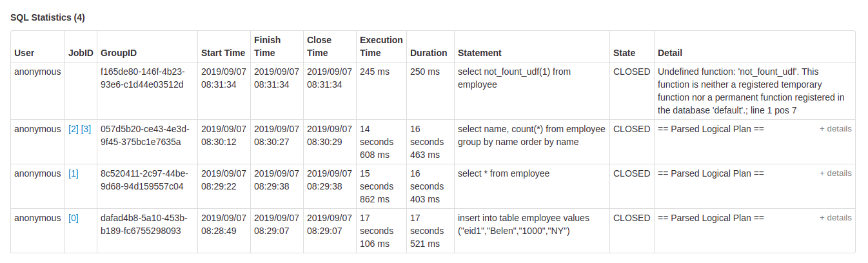This screenshot has height=263, width=868.
Task: Click the Statement column header
Action: [x=479, y=53]
